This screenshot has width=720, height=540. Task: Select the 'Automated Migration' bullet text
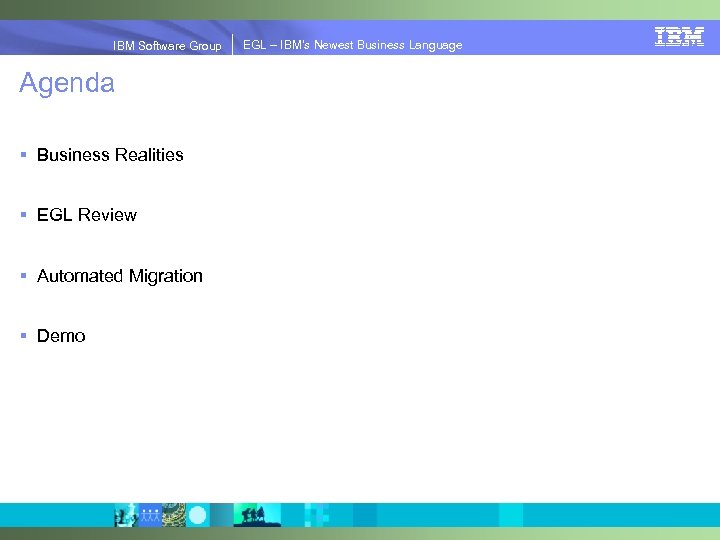[120, 276]
